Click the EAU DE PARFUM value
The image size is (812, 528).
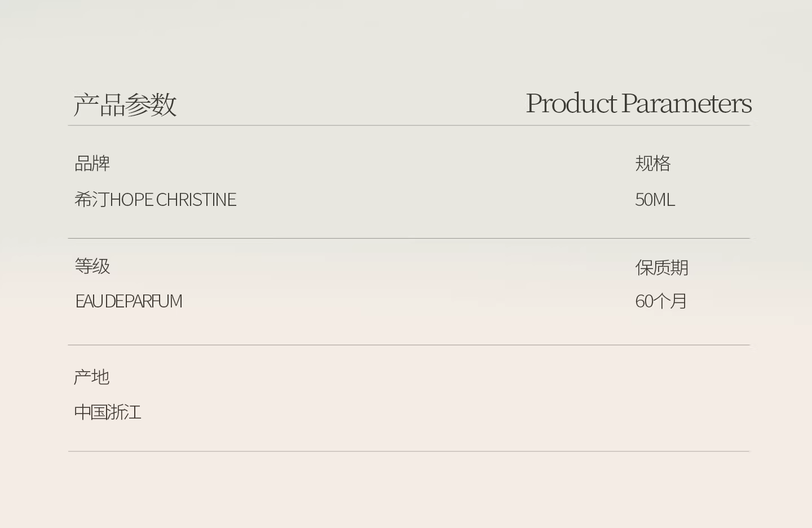[129, 301]
